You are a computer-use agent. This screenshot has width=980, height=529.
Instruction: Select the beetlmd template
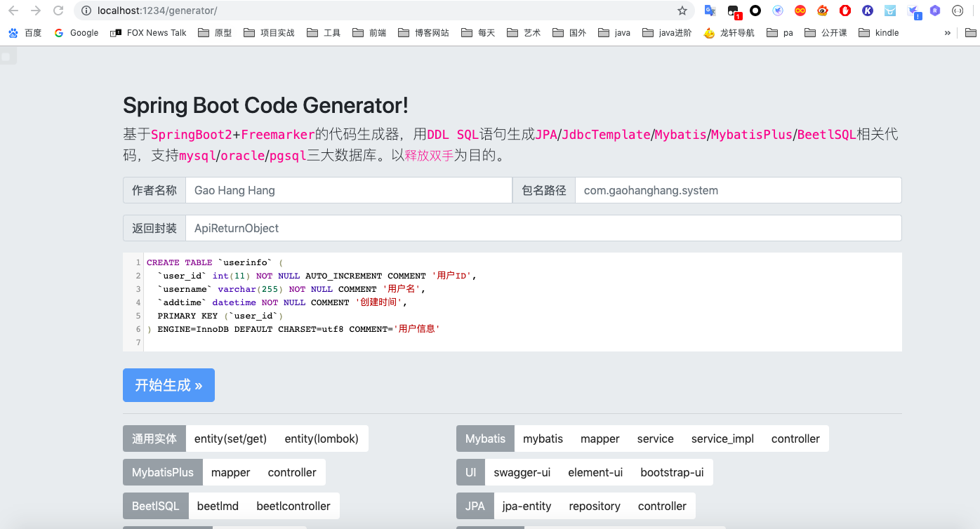(218, 506)
